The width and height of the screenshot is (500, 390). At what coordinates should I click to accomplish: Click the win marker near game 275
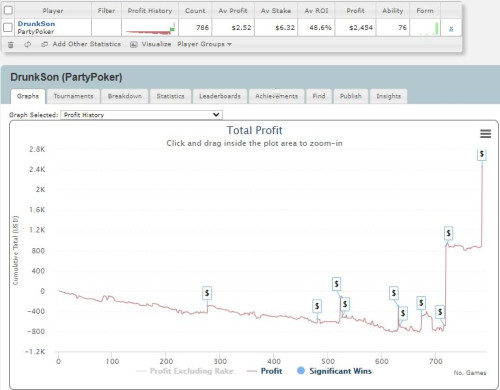click(x=207, y=293)
